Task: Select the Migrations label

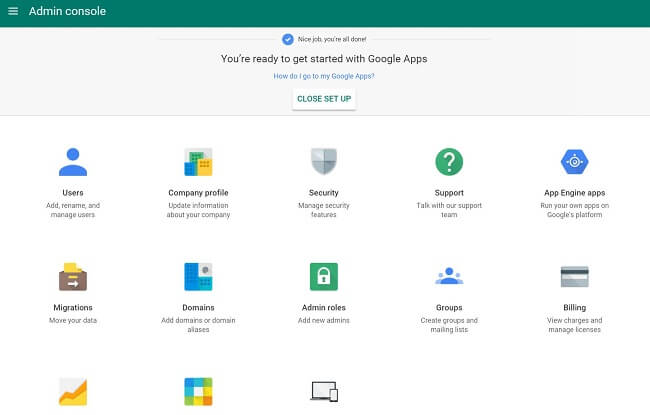Action: click(73, 308)
